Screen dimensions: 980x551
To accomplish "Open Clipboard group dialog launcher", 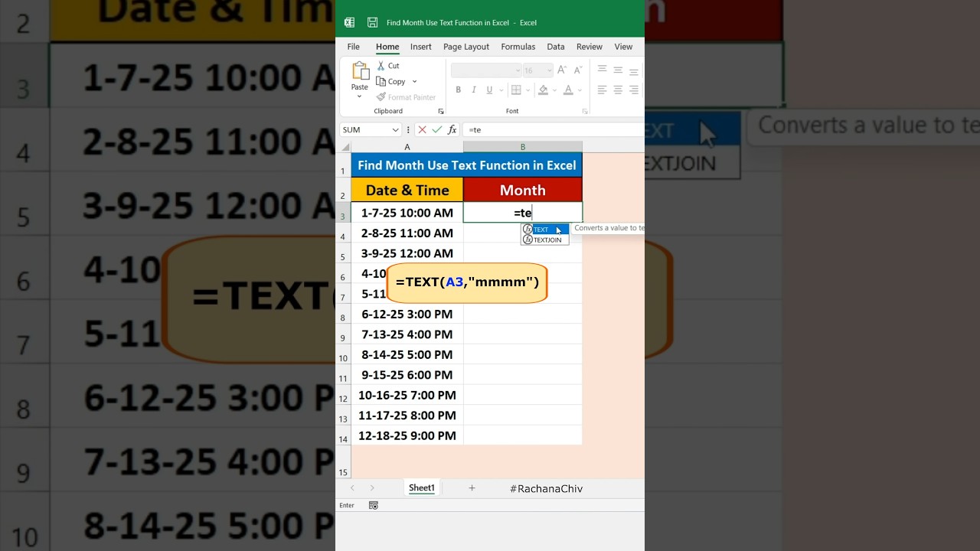I will point(441,112).
